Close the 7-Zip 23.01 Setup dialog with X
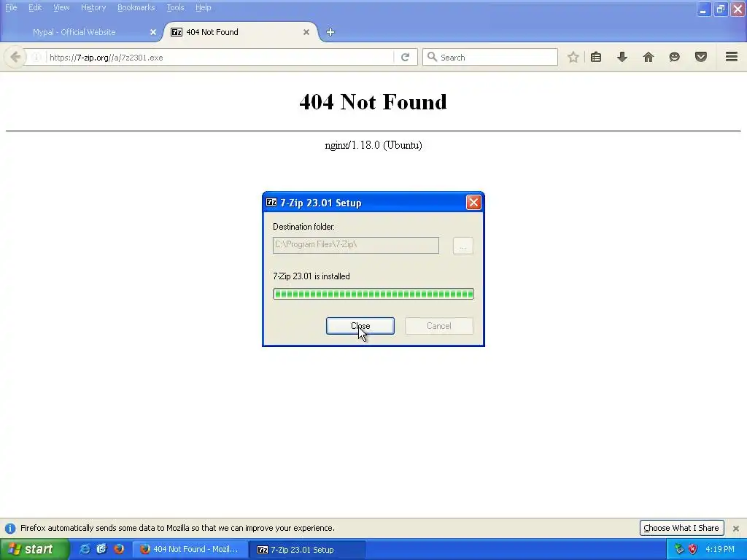Viewport: 747px width, 560px height. [473, 203]
